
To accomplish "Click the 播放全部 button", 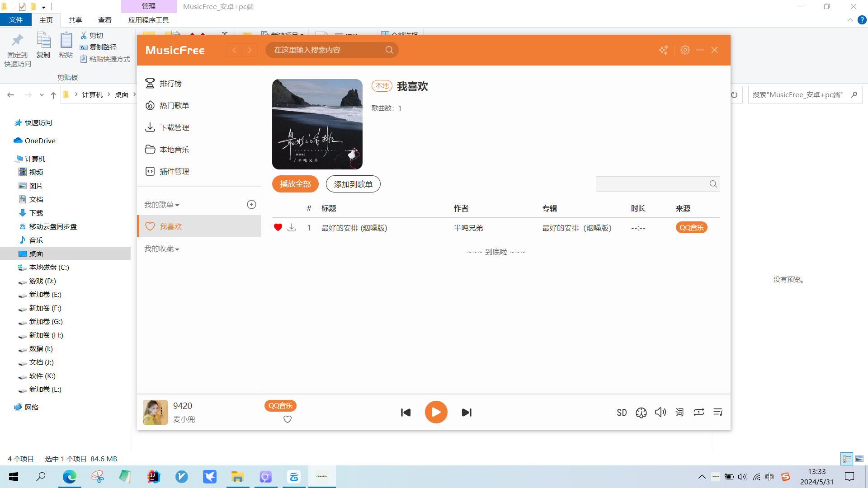I will click(x=295, y=184).
